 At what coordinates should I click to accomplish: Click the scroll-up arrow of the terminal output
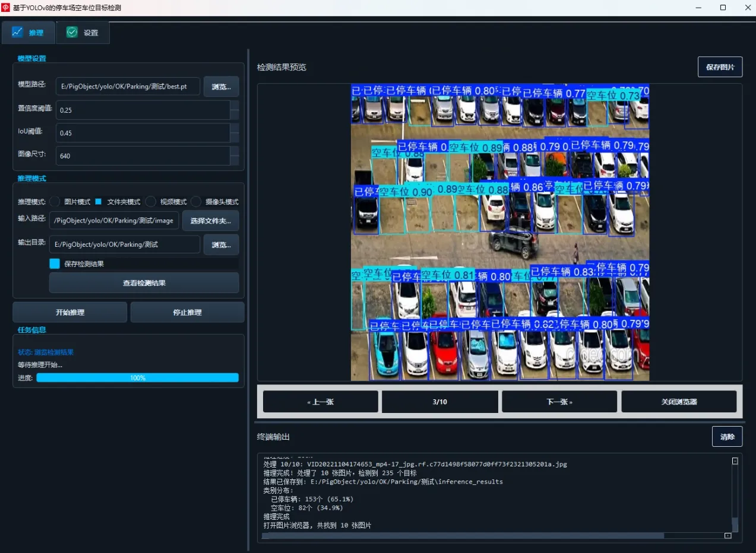pos(735,461)
